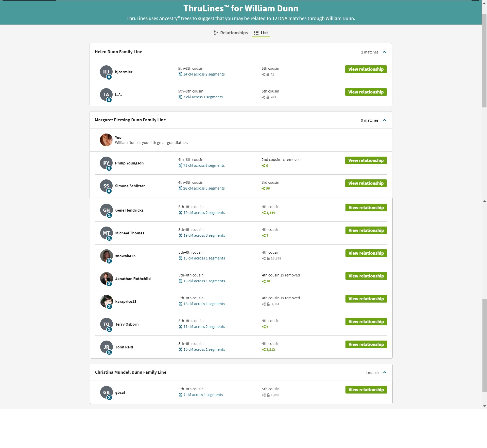Viewport: 487px width, 448px height.
Task: Open Gene Hendricks' GH avatar icon
Action: [106, 210]
